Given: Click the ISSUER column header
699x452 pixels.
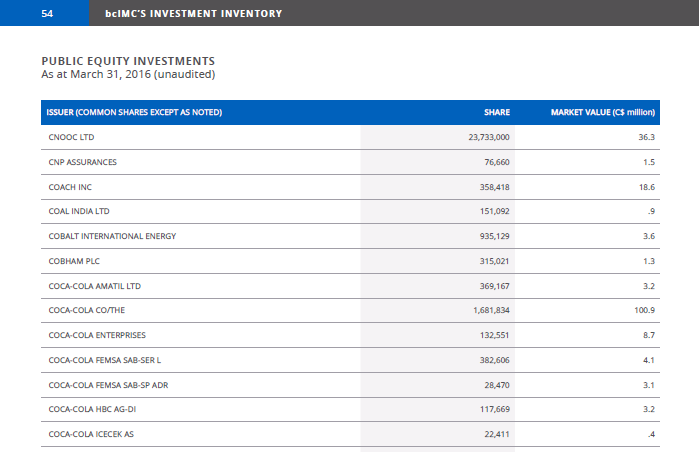Looking at the screenshot, I should tap(134, 112).
